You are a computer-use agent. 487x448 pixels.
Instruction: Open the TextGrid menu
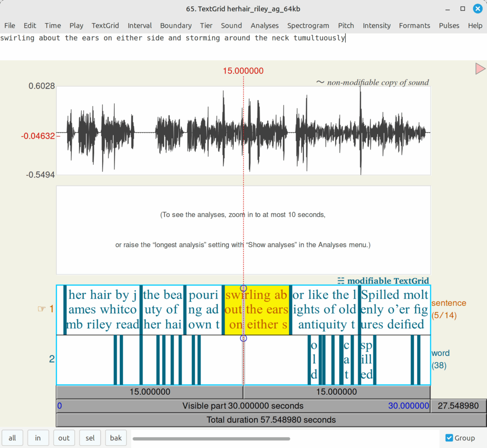pyautogui.click(x=105, y=26)
